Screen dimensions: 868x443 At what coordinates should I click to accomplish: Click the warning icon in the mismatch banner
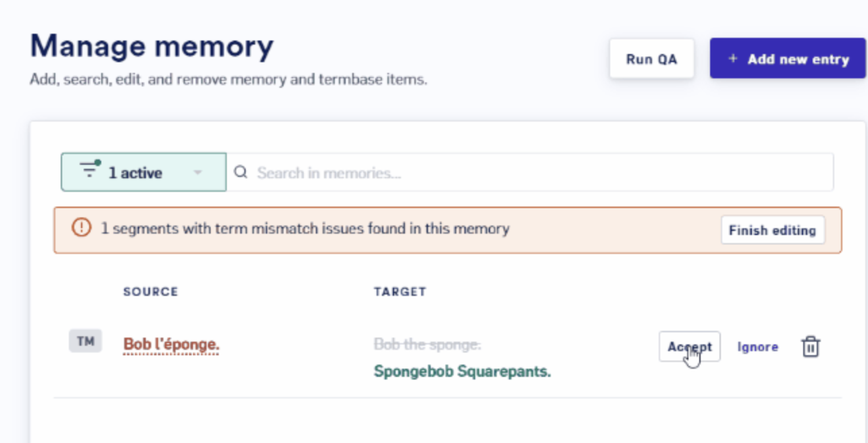[81, 228]
